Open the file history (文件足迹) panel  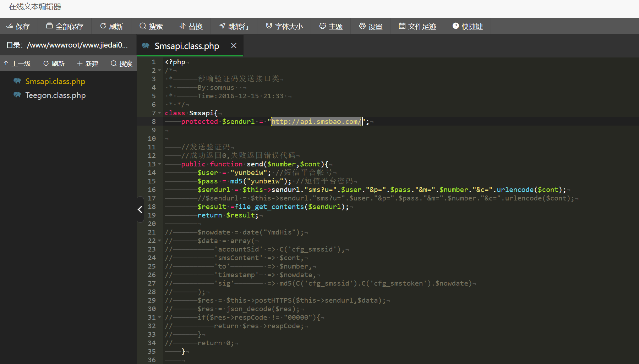417,26
